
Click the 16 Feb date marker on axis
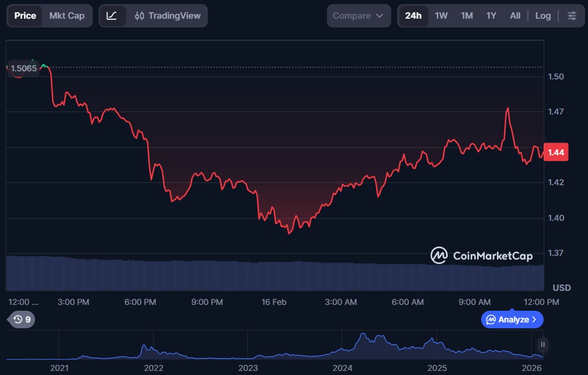(274, 302)
